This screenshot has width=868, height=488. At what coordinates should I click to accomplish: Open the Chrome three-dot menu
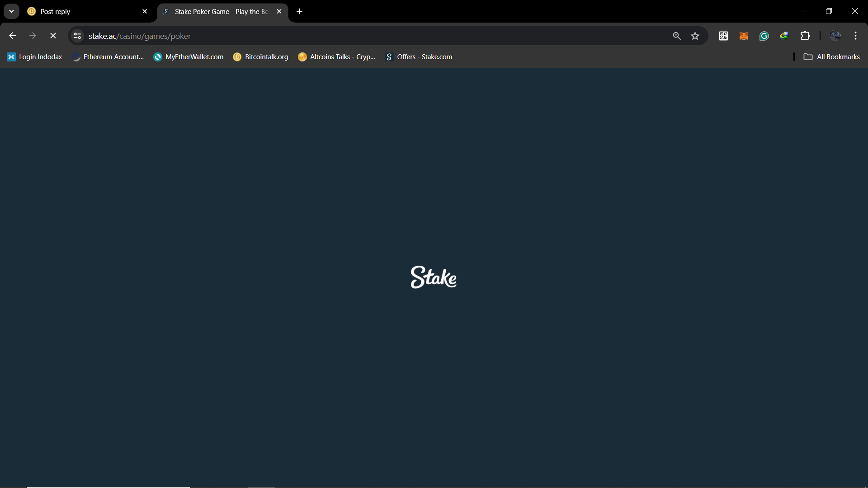[x=855, y=36]
